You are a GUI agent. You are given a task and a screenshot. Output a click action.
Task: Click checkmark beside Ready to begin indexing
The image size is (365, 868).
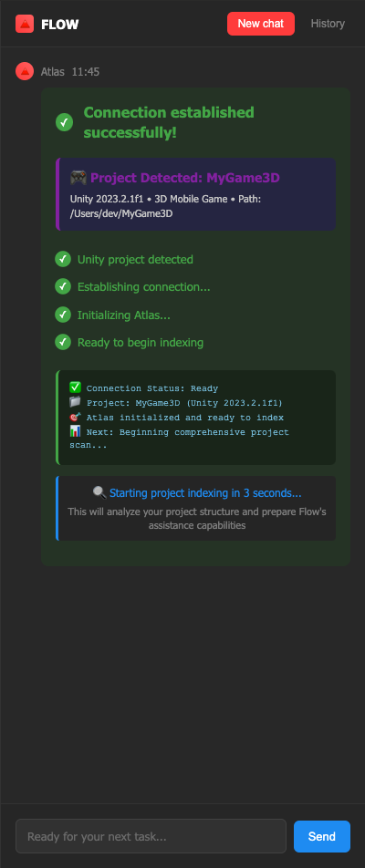pyautogui.click(x=63, y=342)
